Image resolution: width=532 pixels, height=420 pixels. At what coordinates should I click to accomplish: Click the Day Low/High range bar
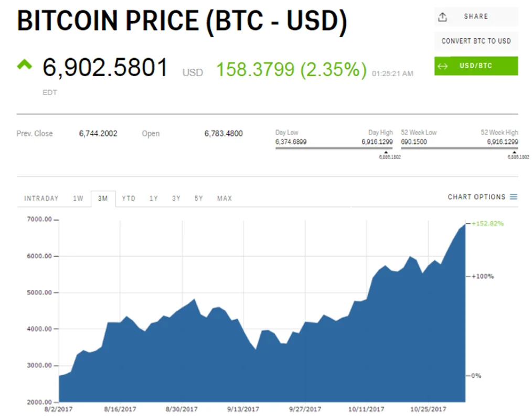tap(334, 148)
